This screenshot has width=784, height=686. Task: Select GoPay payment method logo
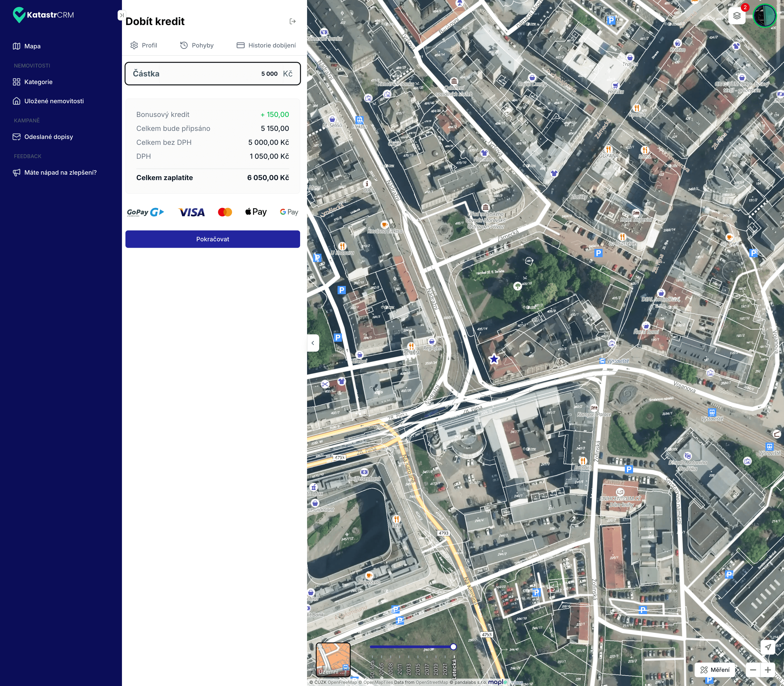tap(145, 212)
